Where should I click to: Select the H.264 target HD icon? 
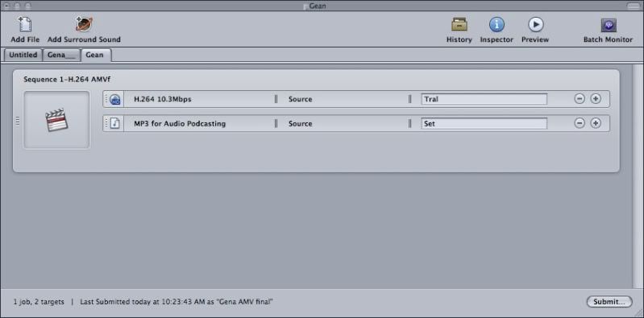tap(115, 99)
